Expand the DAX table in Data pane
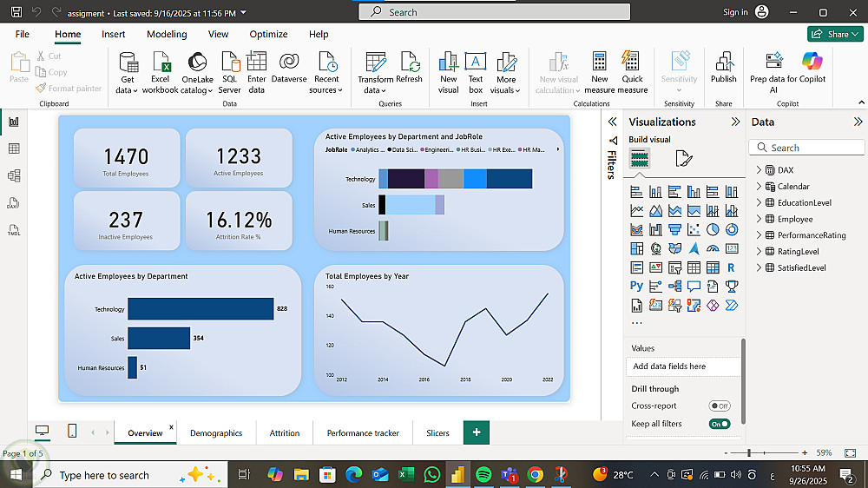 tap(759, 170)
